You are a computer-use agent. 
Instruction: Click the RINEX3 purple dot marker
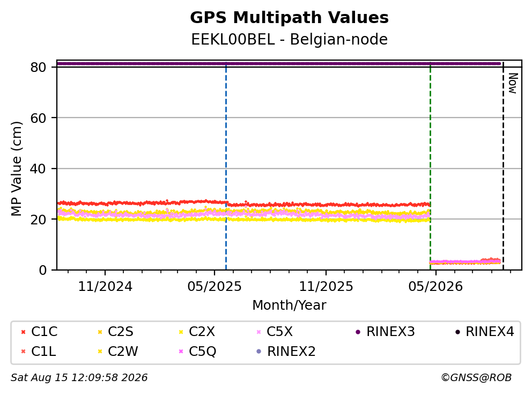358,332
